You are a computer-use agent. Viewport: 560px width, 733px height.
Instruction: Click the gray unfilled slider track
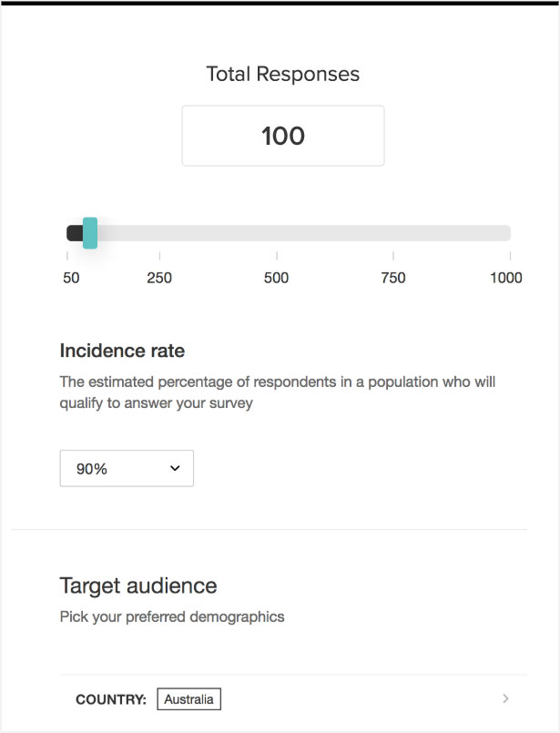tap(300, 233)
